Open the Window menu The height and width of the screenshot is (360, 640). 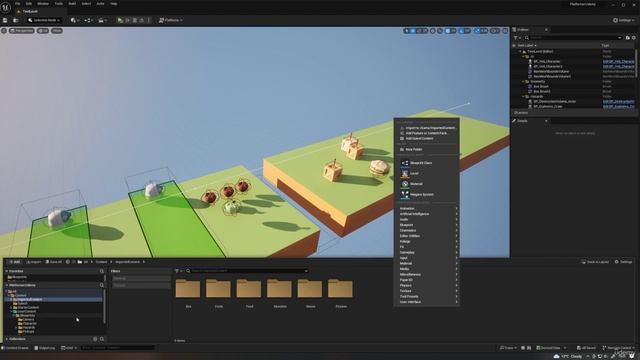click(x=43, y=4)
